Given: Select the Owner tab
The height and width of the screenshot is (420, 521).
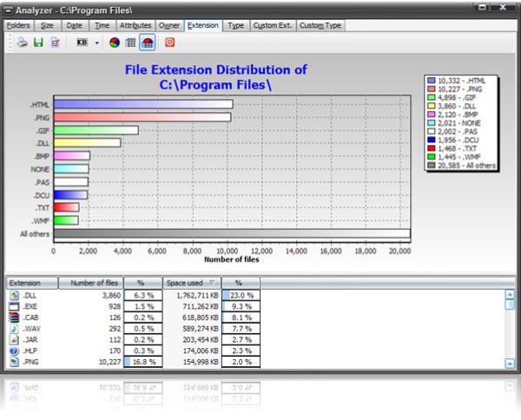Looking at the screenshot, I should (168, 25).
